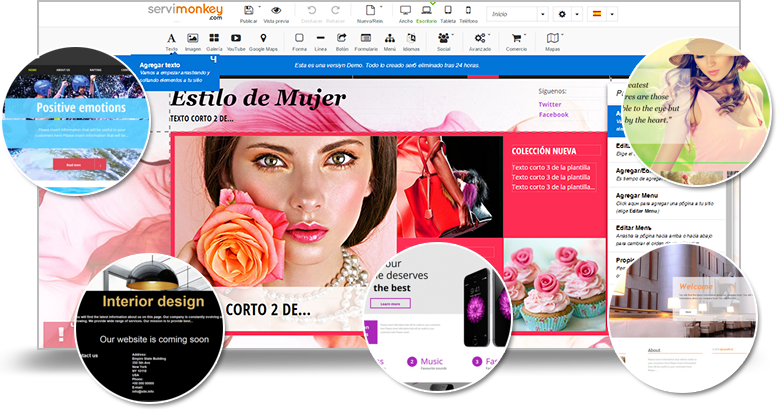Click the 'About' heading in hotel template
The height and width of the screenshot is (410, 777).
tap(654, 350)
